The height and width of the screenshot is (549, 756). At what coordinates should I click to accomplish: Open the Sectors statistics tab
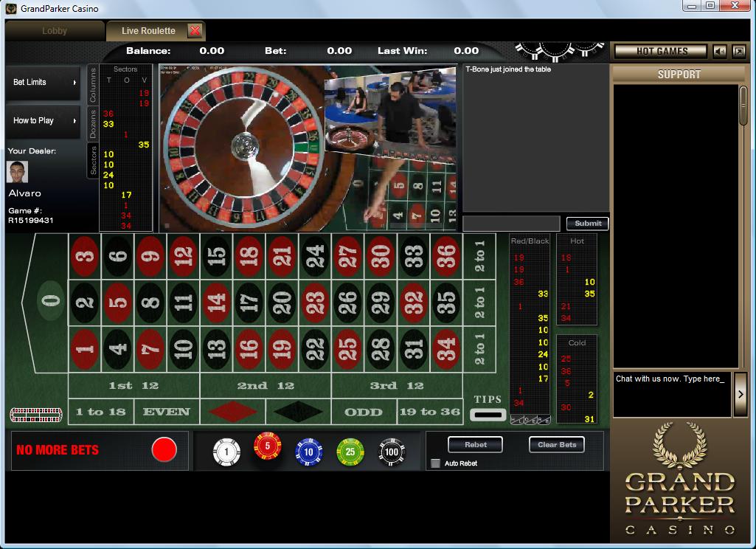tap(93, 160)
